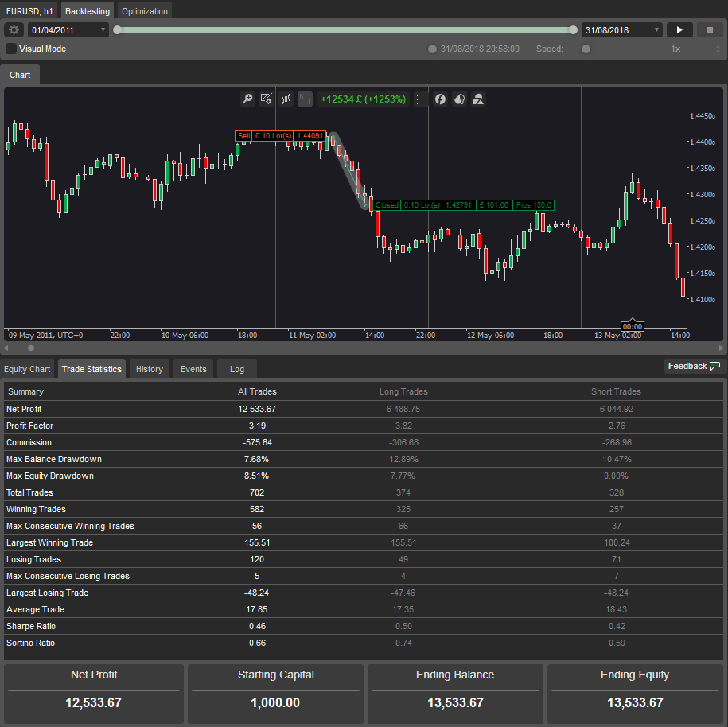The width and height of the screenshot is (728, 727).
Task: Click the Feedback button
Action: coord(694,366)
